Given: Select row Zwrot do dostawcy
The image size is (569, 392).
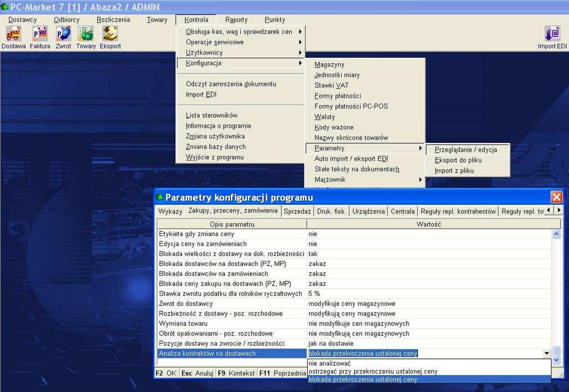Looking at the screenshot, I should [x=354, y=304].
